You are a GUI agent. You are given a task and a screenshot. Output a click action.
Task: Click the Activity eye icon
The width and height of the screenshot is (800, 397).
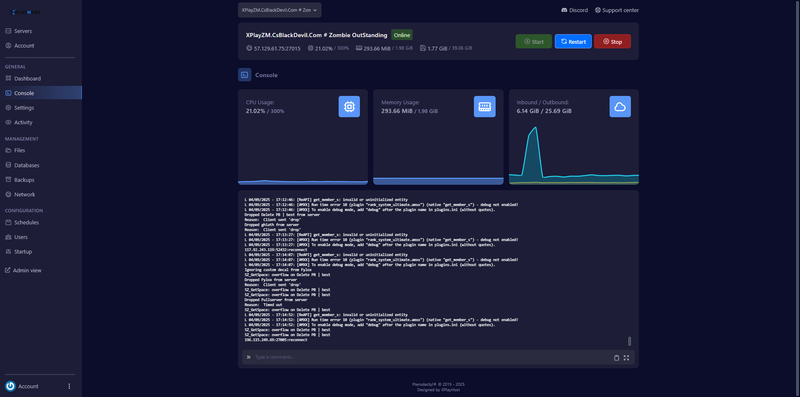coord(8,122)
